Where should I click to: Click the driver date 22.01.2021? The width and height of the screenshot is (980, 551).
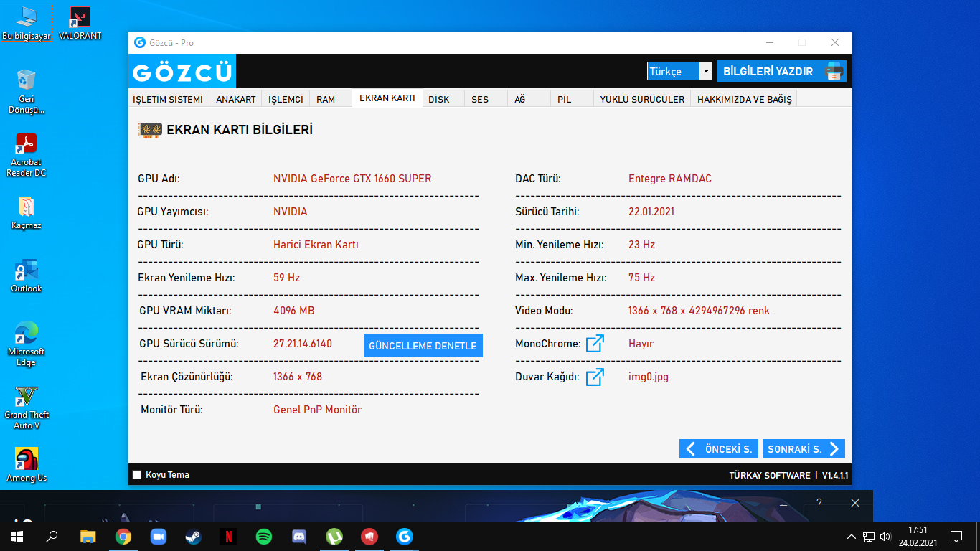tap(651, 212)
